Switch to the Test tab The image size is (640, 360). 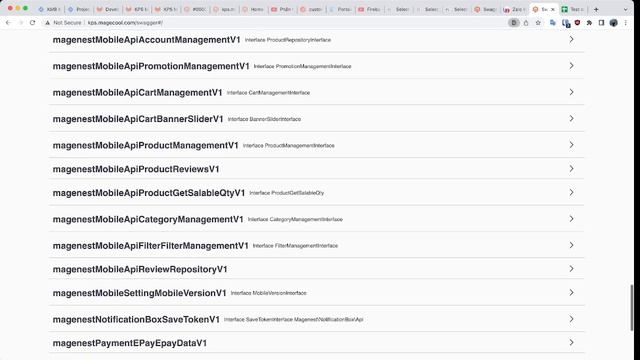click(x=572, y=9)
